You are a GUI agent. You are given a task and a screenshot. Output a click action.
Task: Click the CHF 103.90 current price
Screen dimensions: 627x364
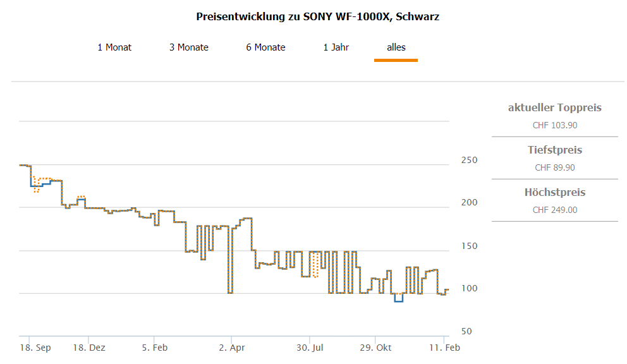coord(554,125)
